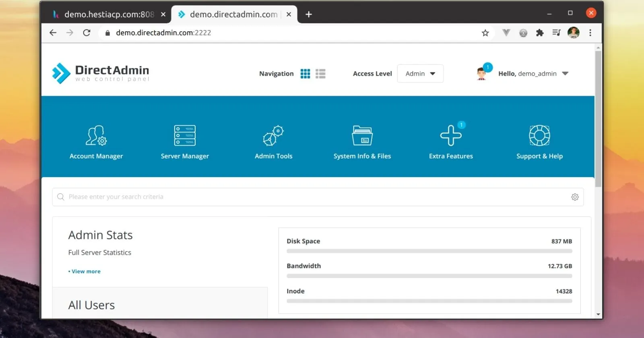This screenshot has height=338, width=644.
Task: Select the demo.directadmin.com tab
Action: (233, 14)
